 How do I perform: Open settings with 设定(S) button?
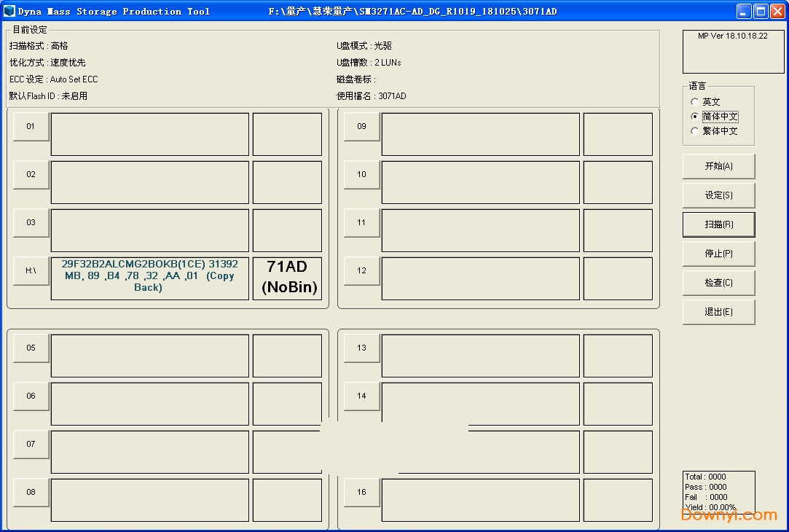click(718, 195)
